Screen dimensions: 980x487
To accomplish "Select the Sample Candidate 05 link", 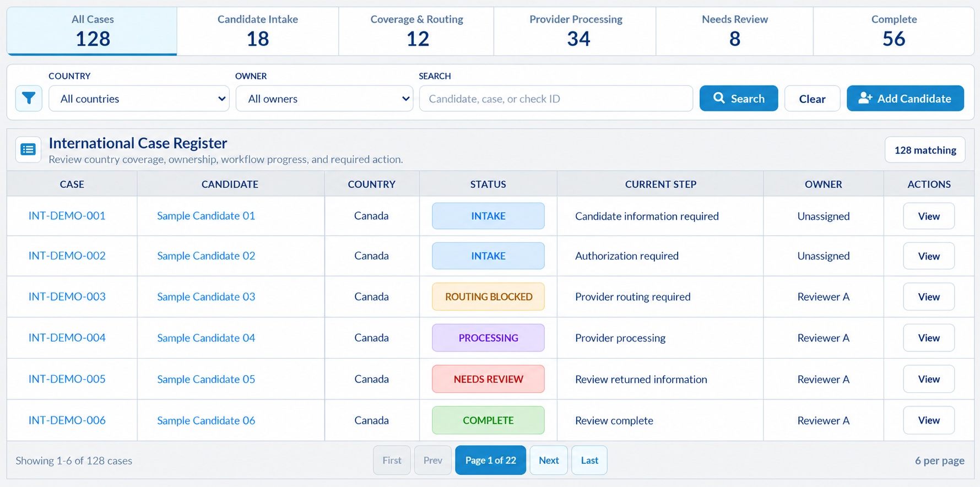I will [x=206, y=379].
